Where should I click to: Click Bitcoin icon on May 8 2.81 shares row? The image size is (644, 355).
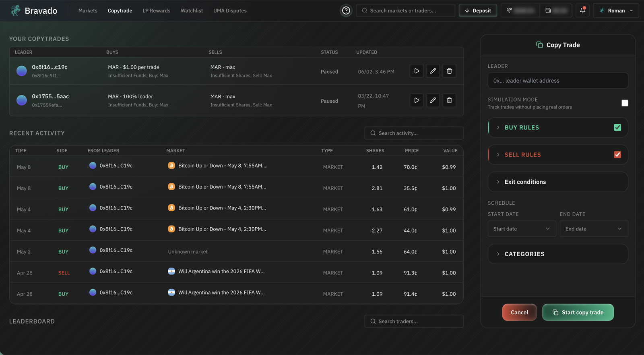point(171,187)
